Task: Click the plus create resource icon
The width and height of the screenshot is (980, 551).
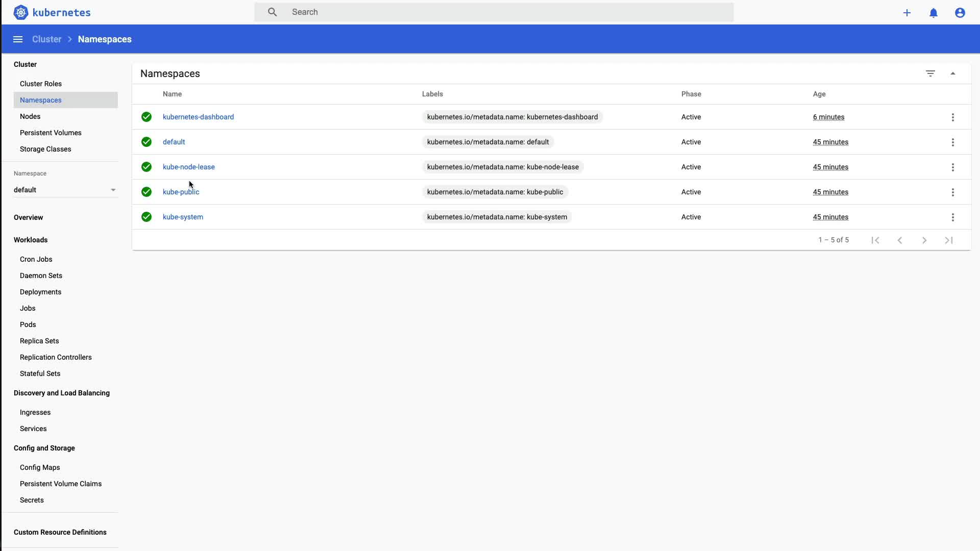Action: coord(907,13)
